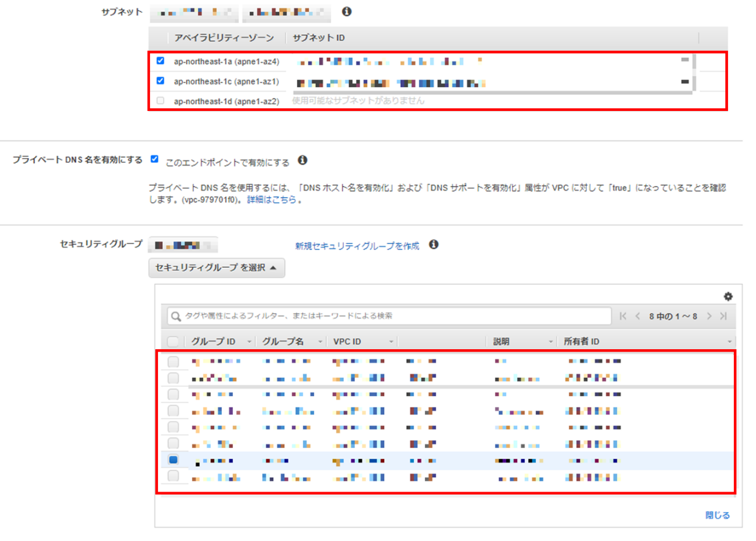Uncheck the highlighted selected security group row

[173, 460]
